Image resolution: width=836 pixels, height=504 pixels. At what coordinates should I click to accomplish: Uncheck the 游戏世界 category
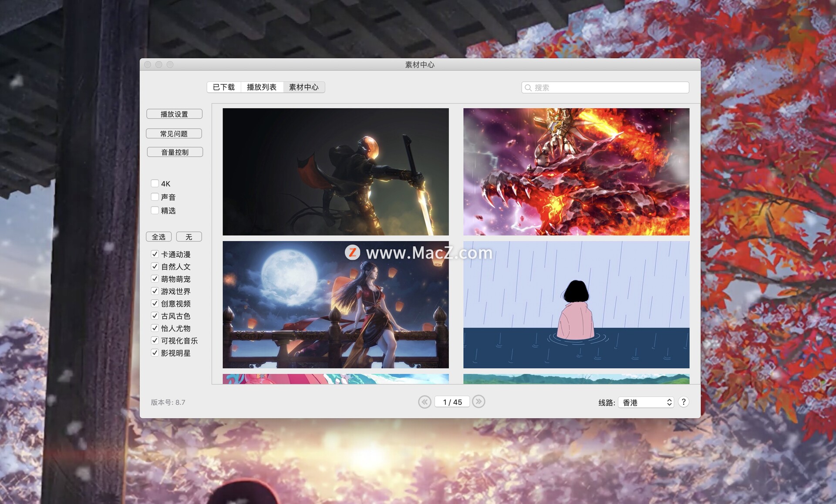155,291
